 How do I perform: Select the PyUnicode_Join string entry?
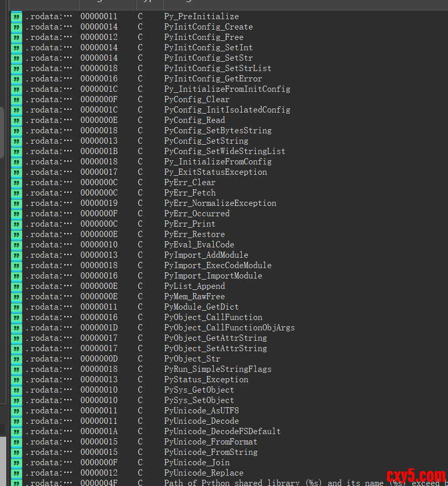197,463
